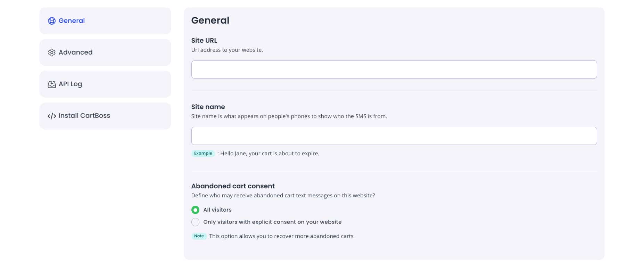Switch to the Advanced settings label
The height and width of the screenshot is (270, 644).
pos(75,52)
